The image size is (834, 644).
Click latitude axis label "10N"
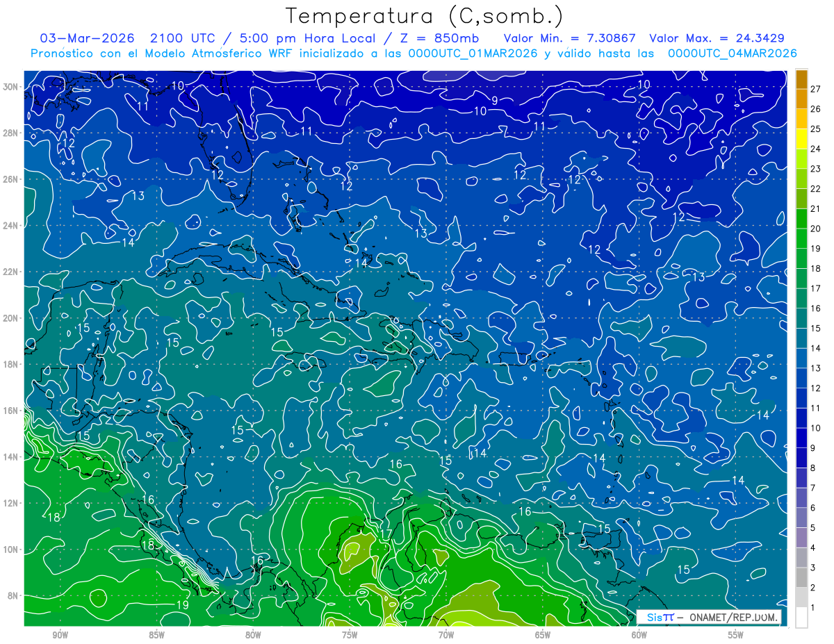[11, 550]
